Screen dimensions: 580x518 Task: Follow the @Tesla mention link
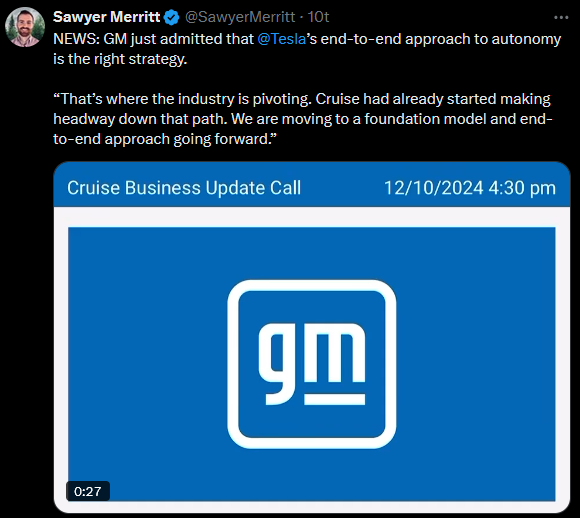point(281,39)
